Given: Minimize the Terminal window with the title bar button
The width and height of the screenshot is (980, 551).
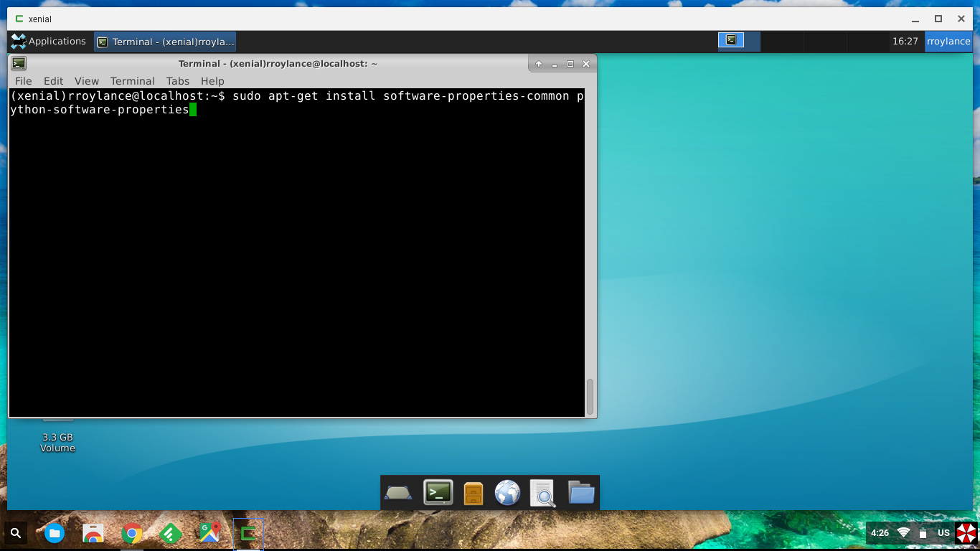Looking at the screenshot, I should point(555,64).
